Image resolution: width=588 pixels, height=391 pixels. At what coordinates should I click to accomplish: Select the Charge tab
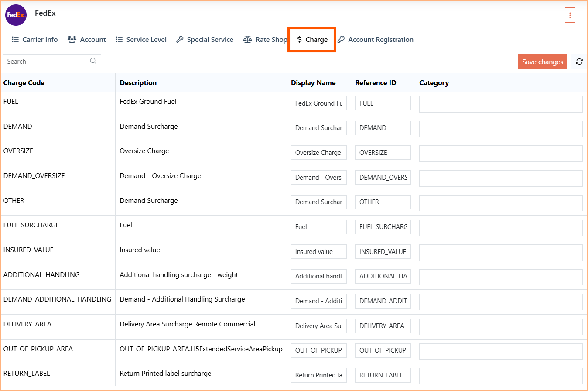(312, 39)
